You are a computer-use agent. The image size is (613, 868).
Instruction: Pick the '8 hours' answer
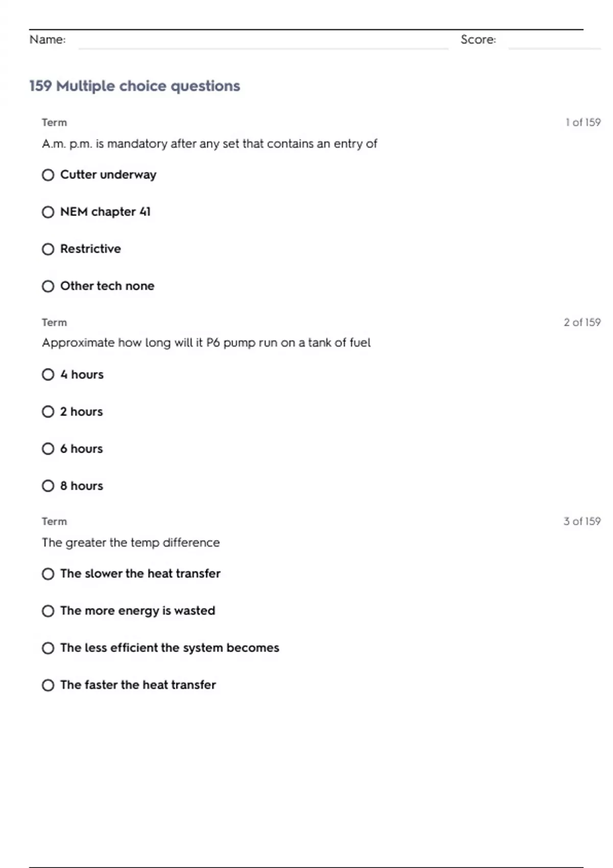coord(48,486)
